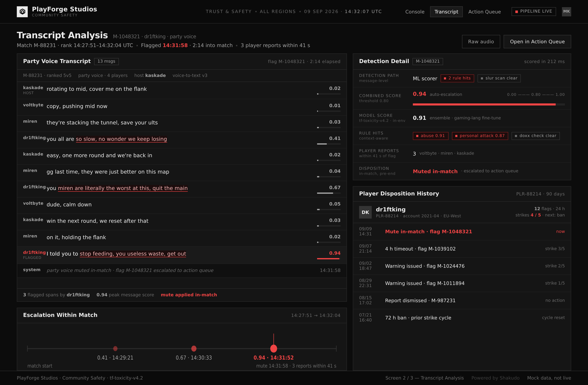Click the Raw audio button
The height and width of the screenshot is (385, 588).
(x=481, y=42)
